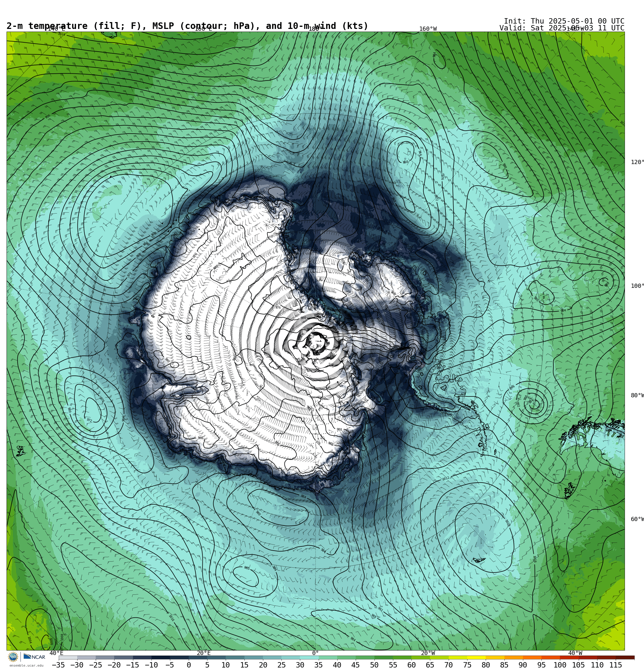Click the 90 colorbar tick label
The image size is (644, 669).
click(523, 665)
